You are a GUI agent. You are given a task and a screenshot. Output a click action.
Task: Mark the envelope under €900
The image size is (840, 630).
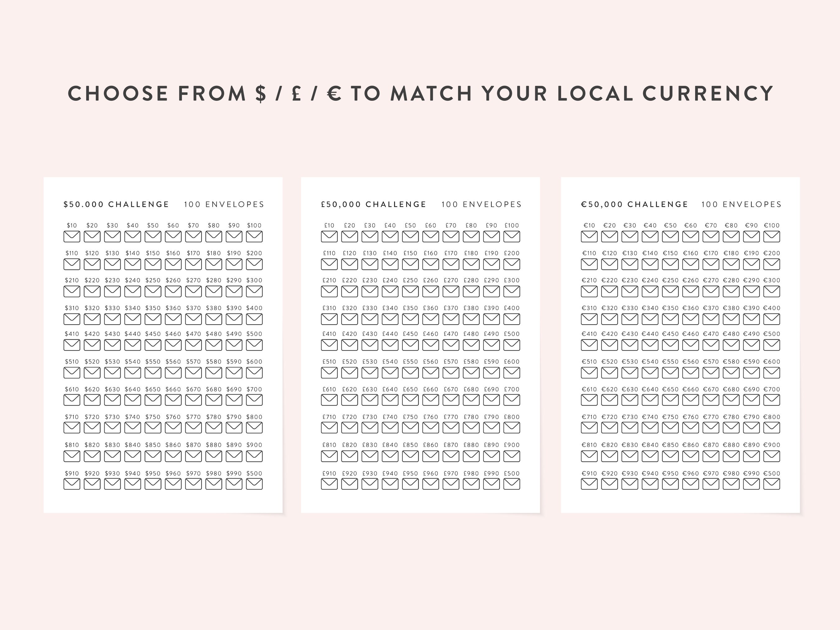pyautogui.click(x=772, y=456)
